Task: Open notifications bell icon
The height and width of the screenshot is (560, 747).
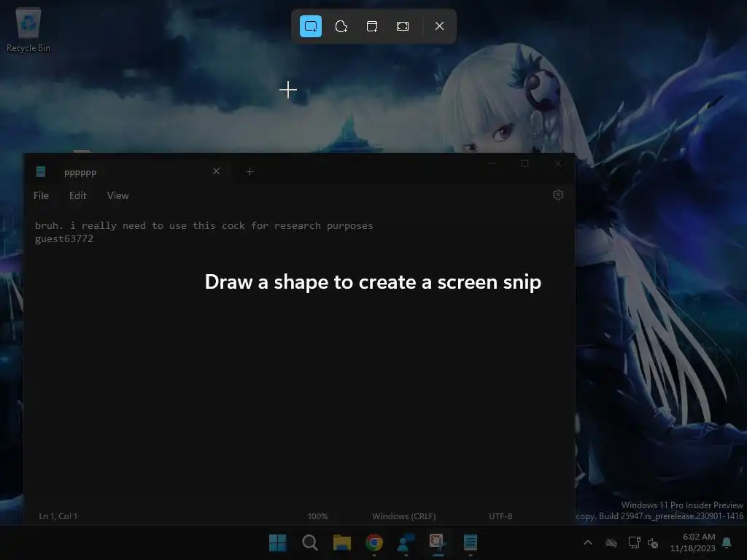Action: tap(727, 542)
